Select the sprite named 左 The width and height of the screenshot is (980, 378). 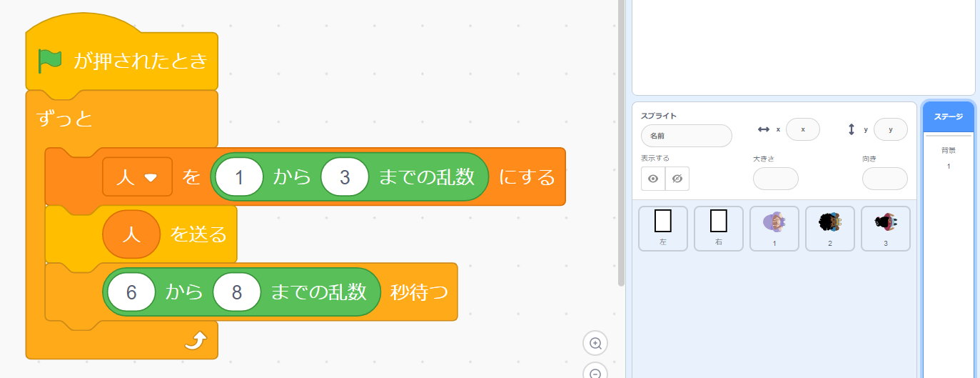[x=663, y=229]
